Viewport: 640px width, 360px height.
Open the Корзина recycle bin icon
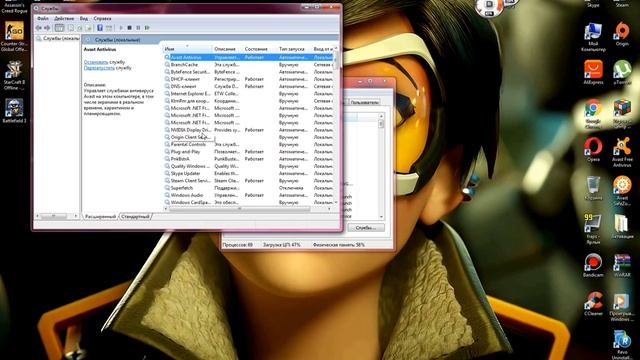click(x=593, y=188)
